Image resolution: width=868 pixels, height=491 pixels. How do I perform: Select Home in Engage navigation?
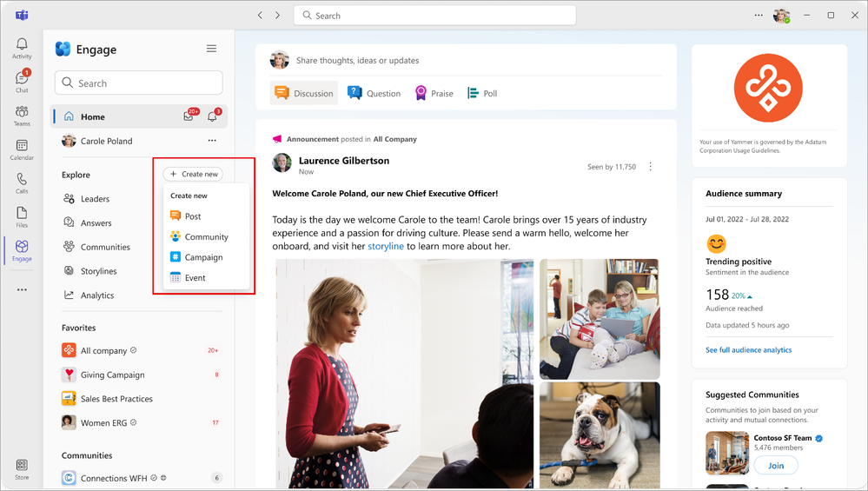click(138, 116)
